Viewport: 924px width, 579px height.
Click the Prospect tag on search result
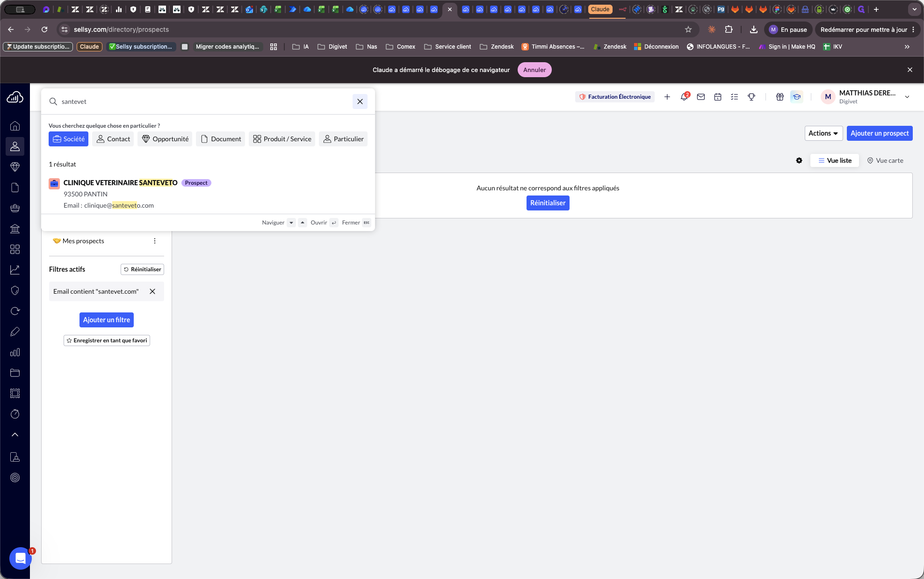[196, 183]
